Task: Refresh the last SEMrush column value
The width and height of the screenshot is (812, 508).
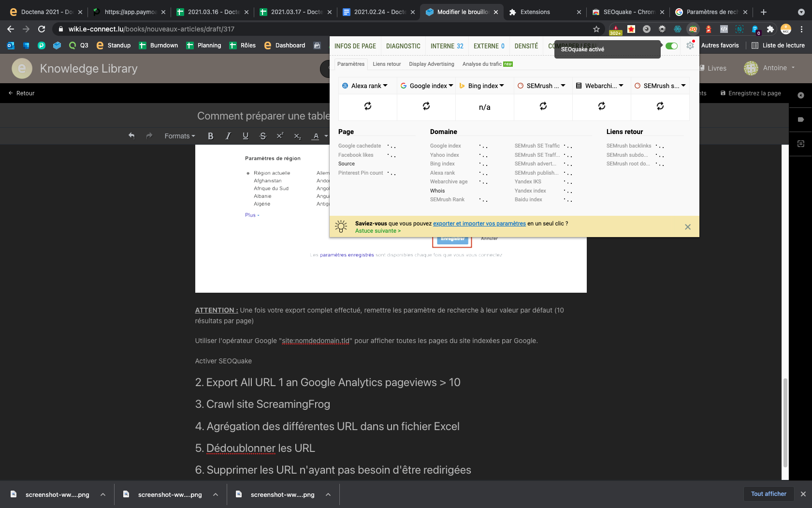Action: pyautogui.click(x=660, y=106)
